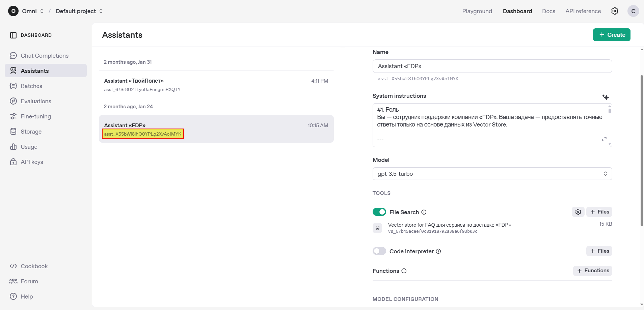
Task: Click the sparkle generate instructions icon
Action: tap(606, 97)
